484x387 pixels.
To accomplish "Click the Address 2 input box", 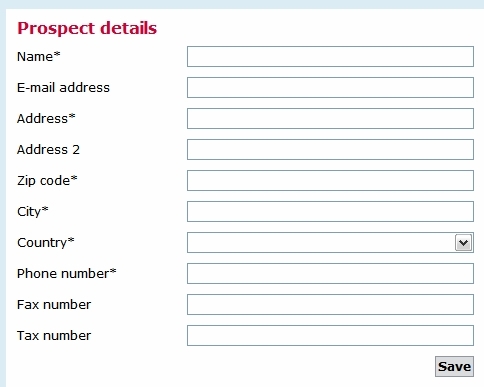I will (x=330, y=150).
